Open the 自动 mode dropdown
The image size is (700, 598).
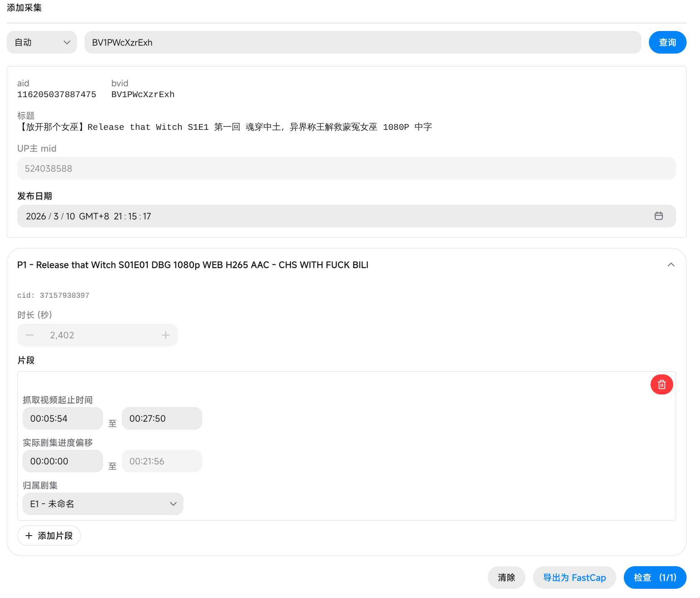[42, 42]
